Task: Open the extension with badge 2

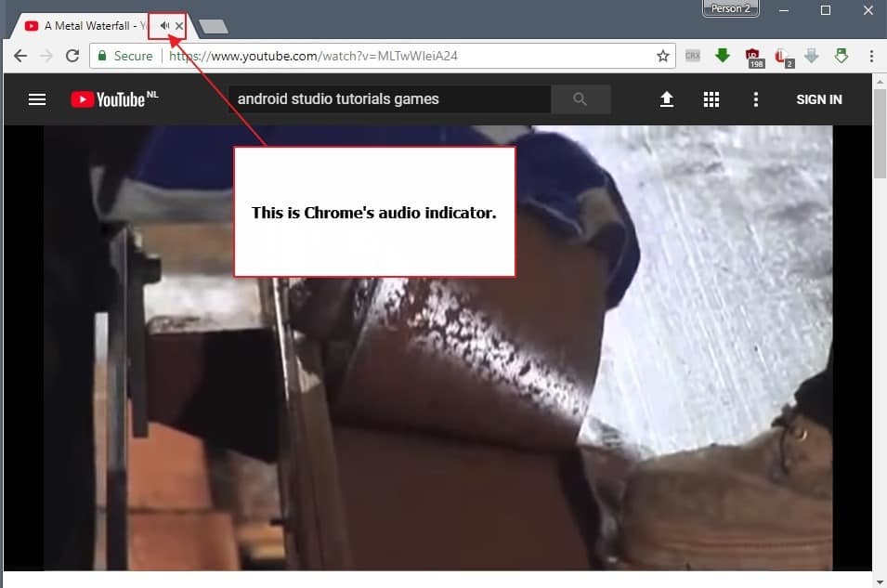Action: 782,58
